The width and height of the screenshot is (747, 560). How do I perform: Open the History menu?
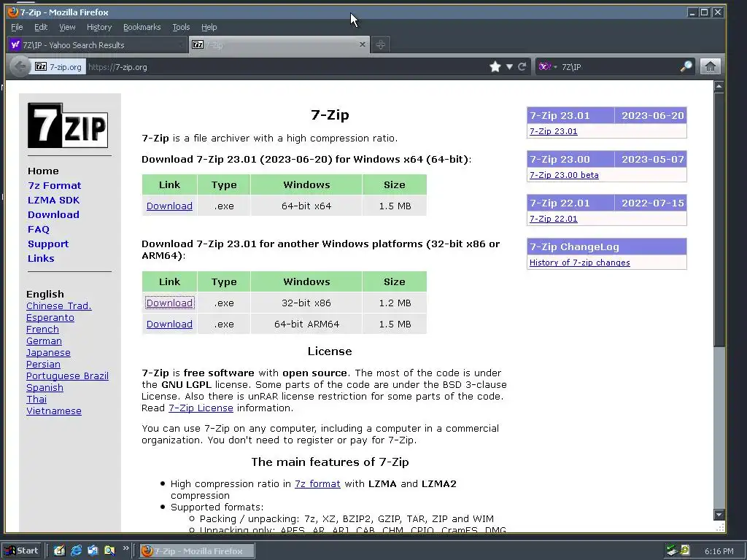tap(99, 27)
